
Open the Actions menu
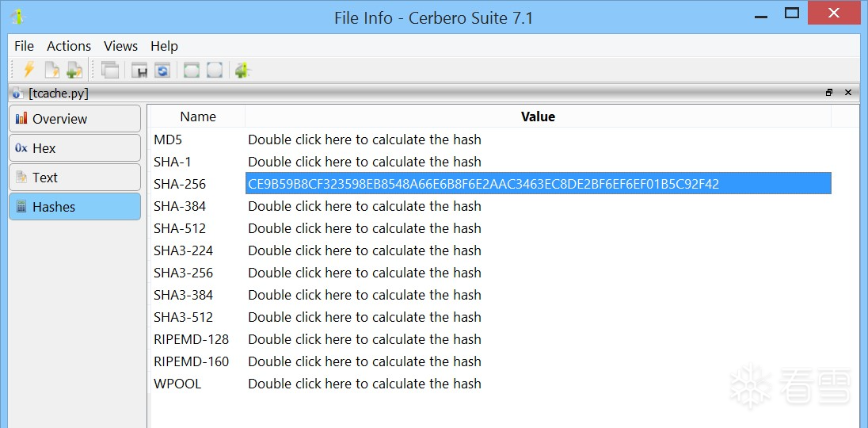[x=69, y=46]
